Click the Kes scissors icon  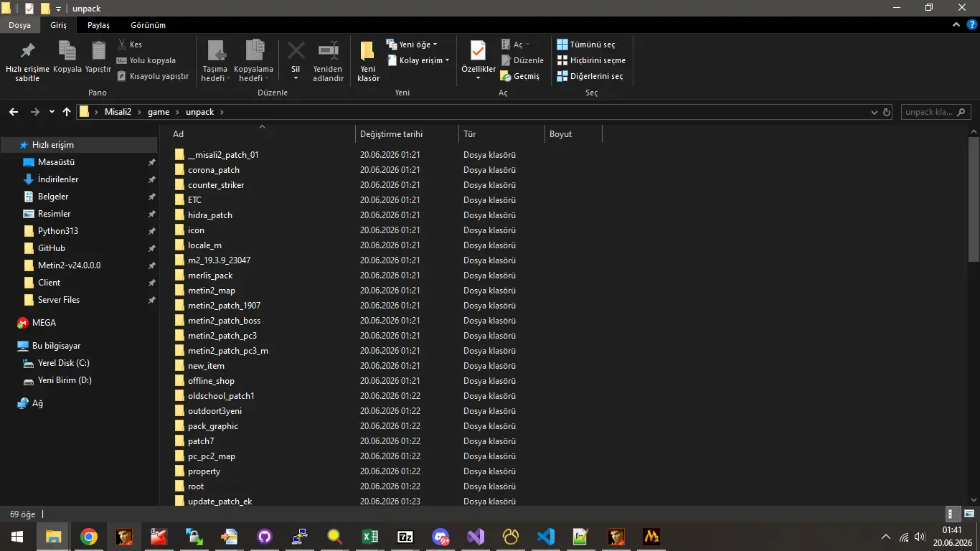point(122,44)
